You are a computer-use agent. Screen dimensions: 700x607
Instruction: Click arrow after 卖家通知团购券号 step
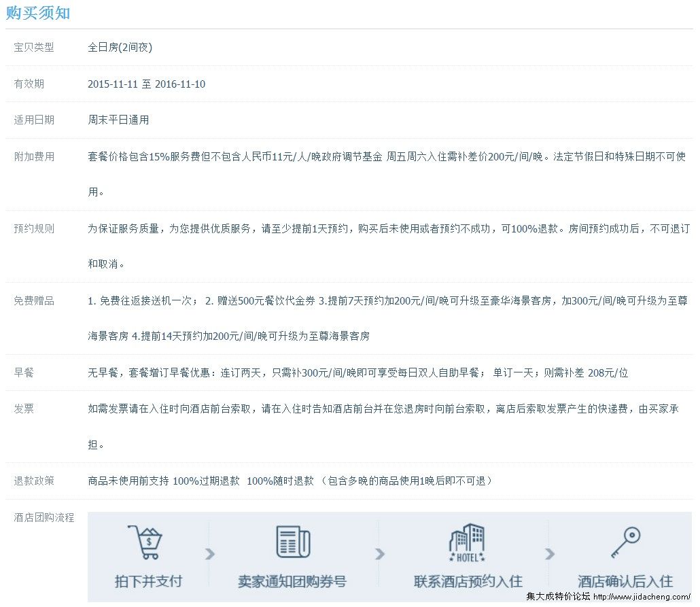click(379, 554)
